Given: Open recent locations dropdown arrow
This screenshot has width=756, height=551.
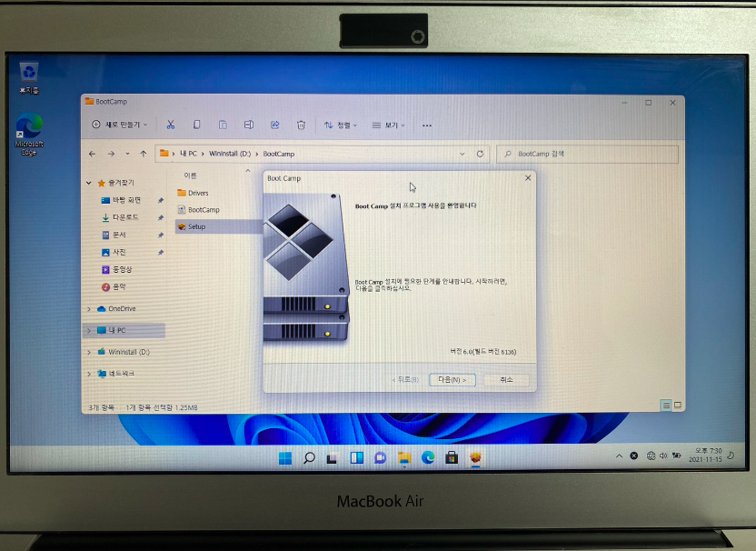Looking at the screenshot, I should click(127, 154).
